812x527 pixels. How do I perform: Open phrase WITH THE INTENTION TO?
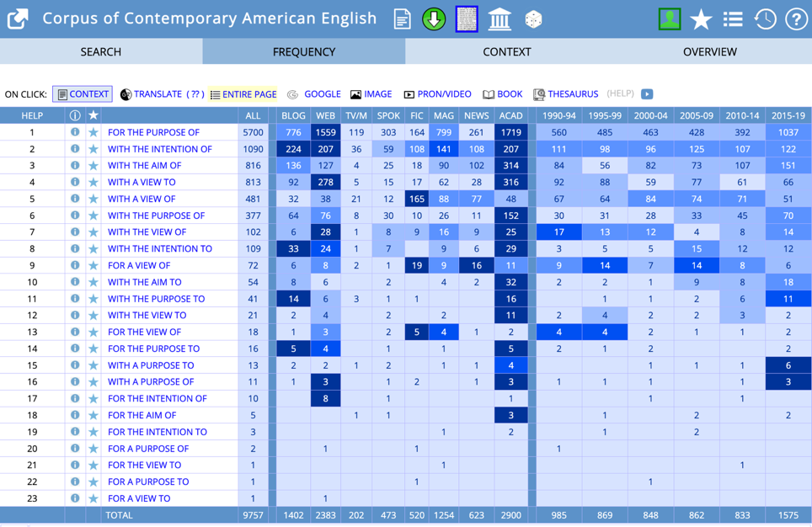point(160,248)
